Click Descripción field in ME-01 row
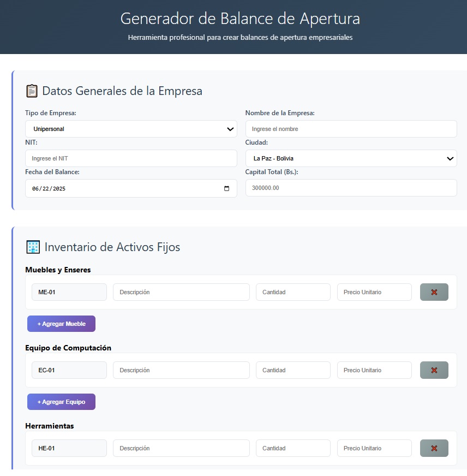This screenshot has width=467, height=476. 181,292
